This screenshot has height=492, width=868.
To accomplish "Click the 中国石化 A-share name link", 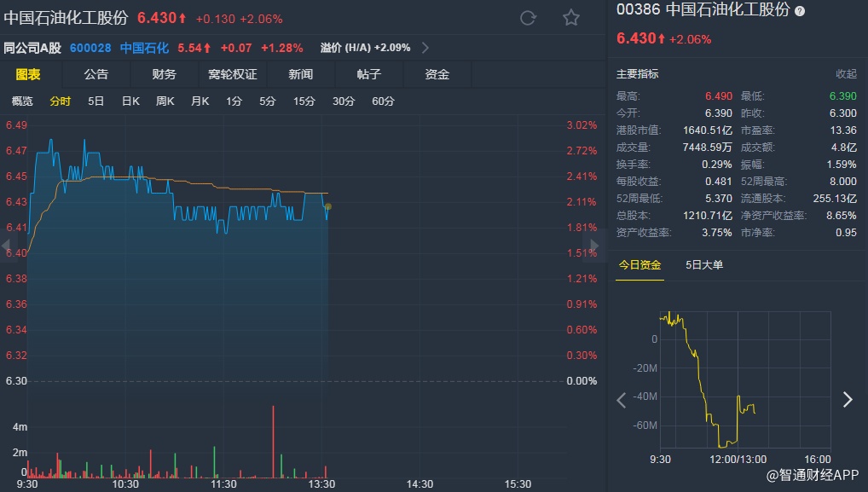I will coord(143,47).
